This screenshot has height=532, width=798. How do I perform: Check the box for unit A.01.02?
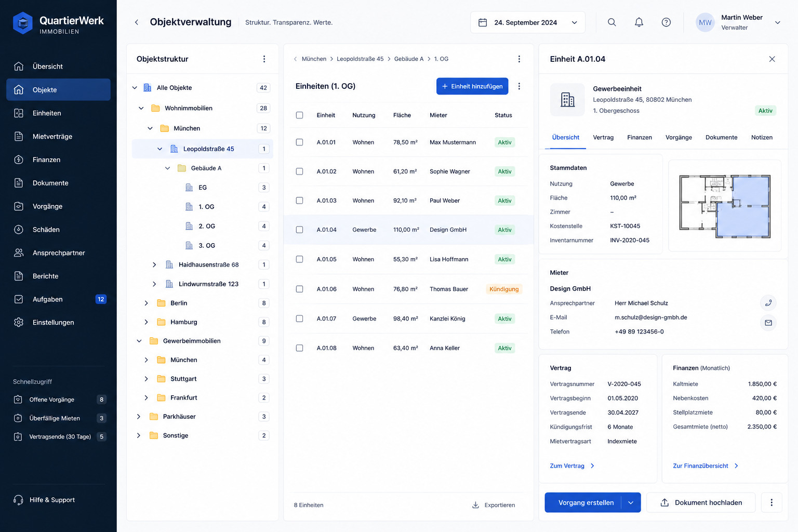pyautogui.click(x=299, y=171)
